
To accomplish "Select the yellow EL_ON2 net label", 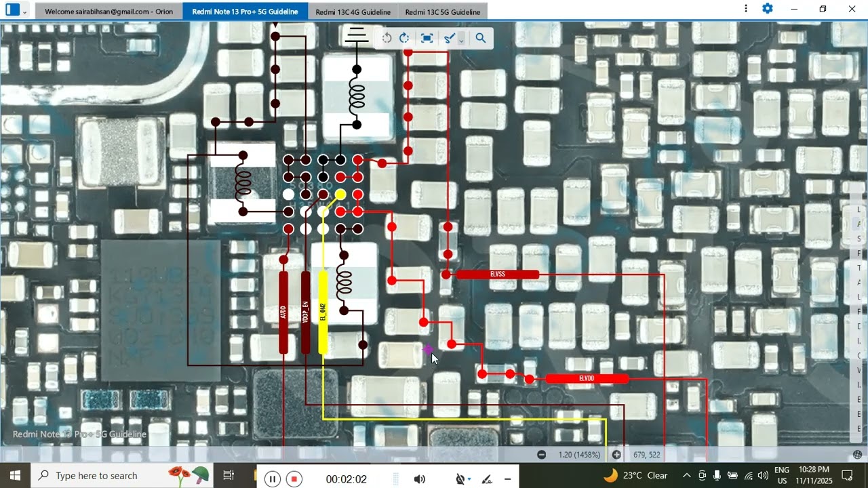I will (323, 312).
